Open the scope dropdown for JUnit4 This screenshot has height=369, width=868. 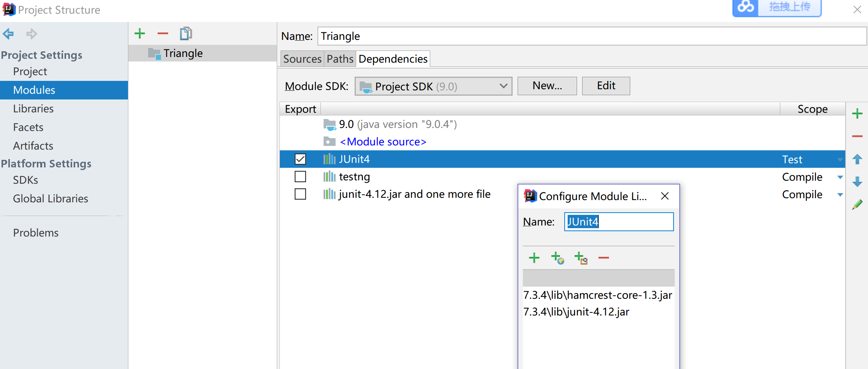pos(840,159)
